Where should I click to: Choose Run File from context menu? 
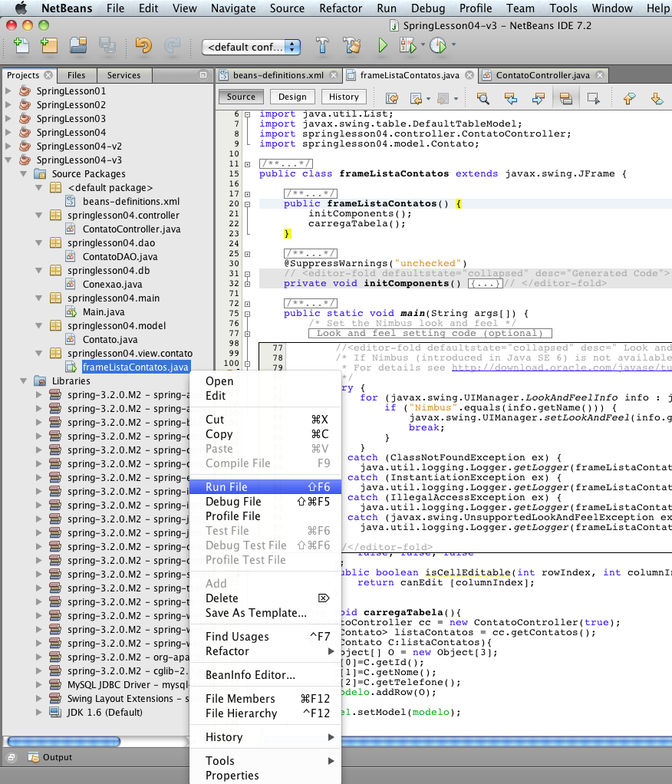point(226,487)
